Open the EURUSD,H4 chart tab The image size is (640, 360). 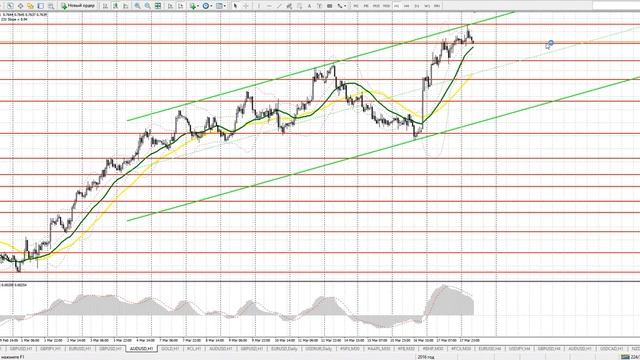pos(490,349)
